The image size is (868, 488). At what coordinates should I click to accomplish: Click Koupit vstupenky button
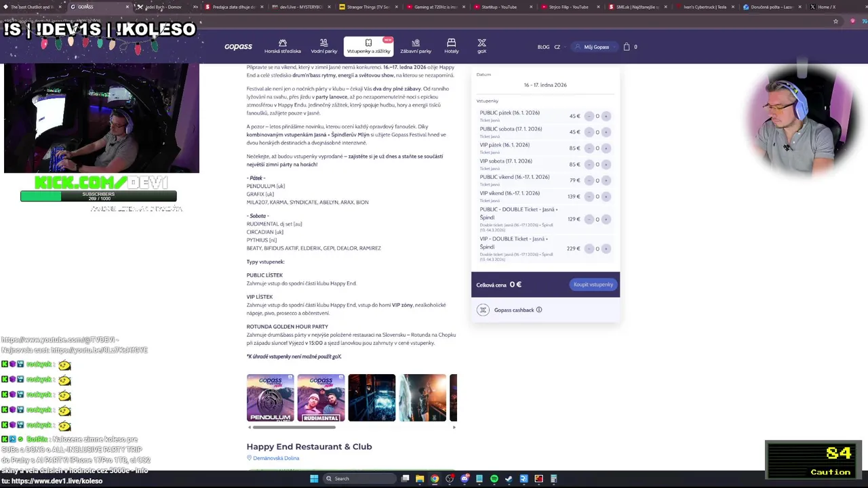(x=593, y=285)
